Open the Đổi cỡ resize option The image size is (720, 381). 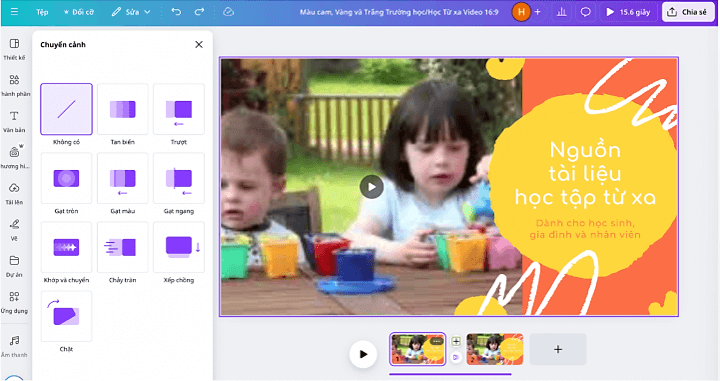(79, 12)
